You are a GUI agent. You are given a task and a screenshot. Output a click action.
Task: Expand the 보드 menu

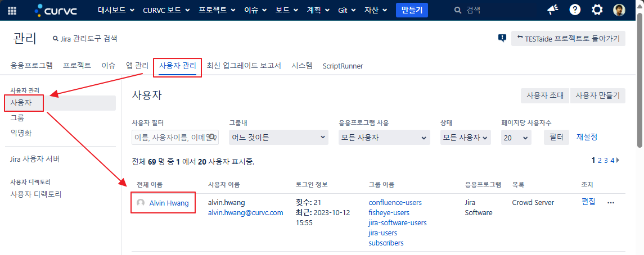[287, 10]
